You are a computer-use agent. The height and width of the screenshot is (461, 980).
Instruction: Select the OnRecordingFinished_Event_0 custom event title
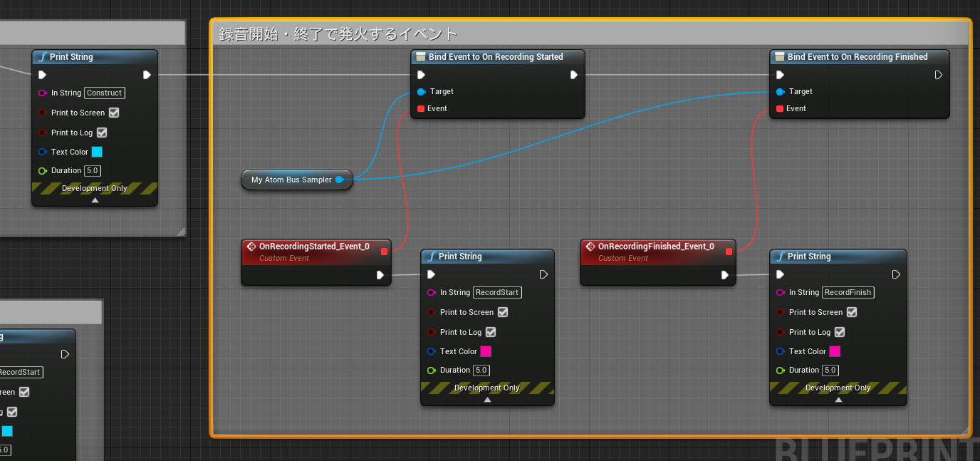(x=656, y=247)
